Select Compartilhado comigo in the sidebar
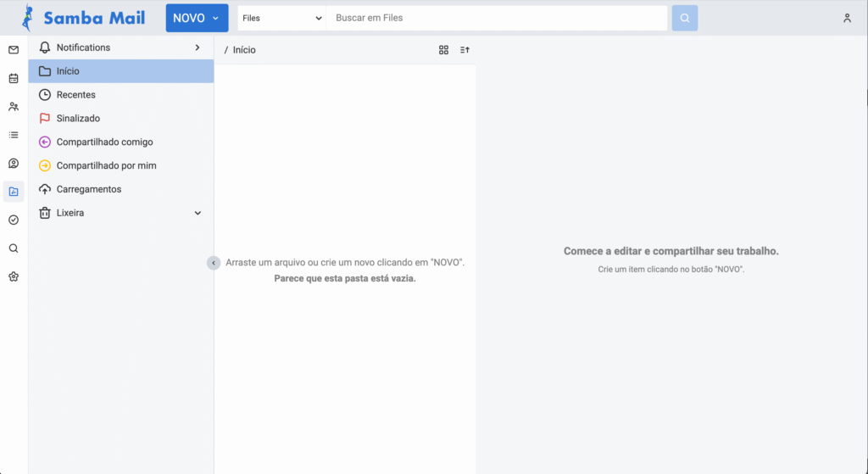The height and width of the screenshot is (474, 868). pyautogui.click(x=104, y=142)
